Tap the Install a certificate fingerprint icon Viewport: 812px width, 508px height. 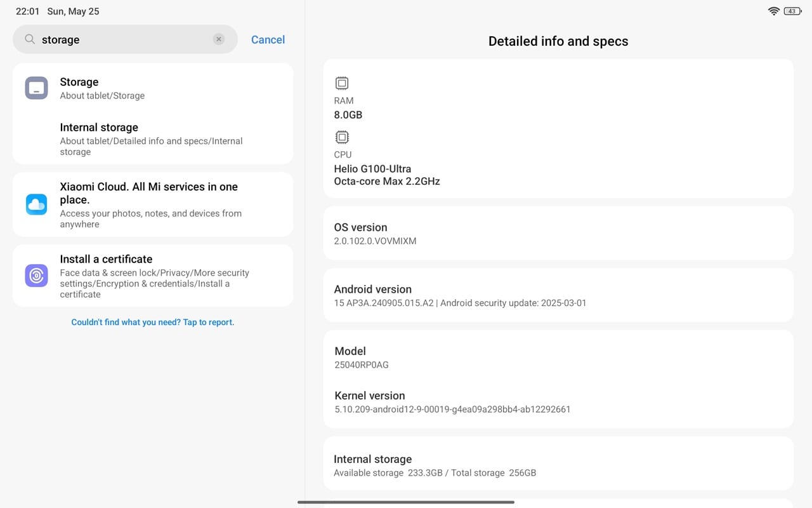pyautogui.click(x=36, y=276)
